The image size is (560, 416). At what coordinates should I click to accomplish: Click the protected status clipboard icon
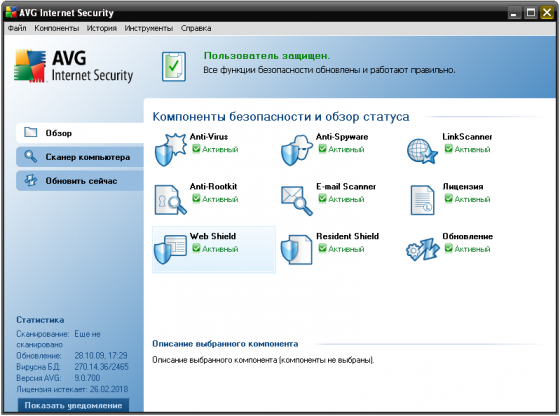174,66
